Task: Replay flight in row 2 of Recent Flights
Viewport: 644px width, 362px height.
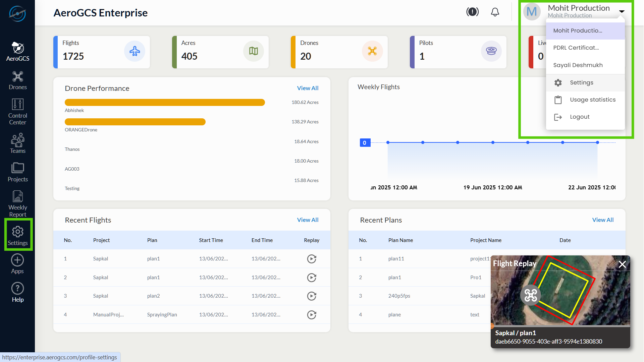Action: point(312,278)
